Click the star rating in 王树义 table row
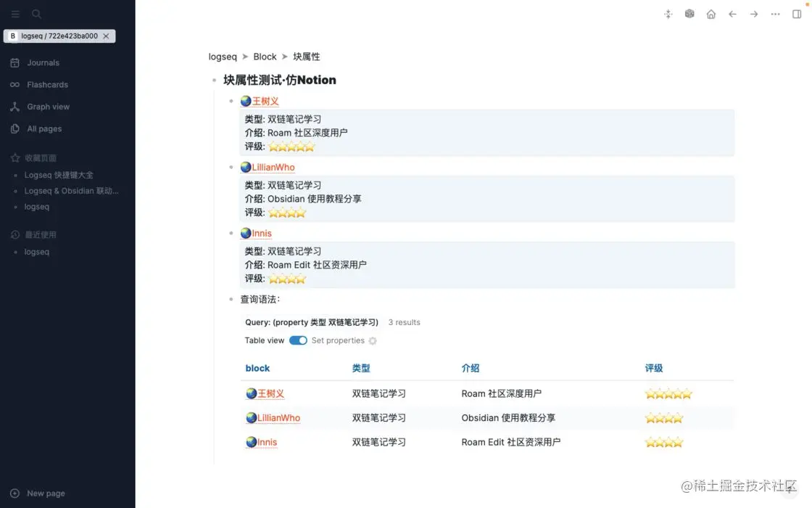Viewport: 812px width, 508px height. tap(668, 394)
